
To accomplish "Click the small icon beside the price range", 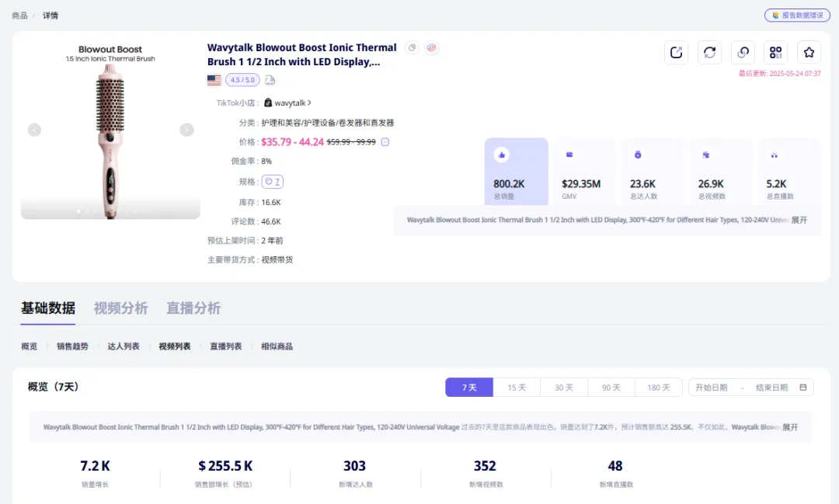I will click(x=385, y=142).
